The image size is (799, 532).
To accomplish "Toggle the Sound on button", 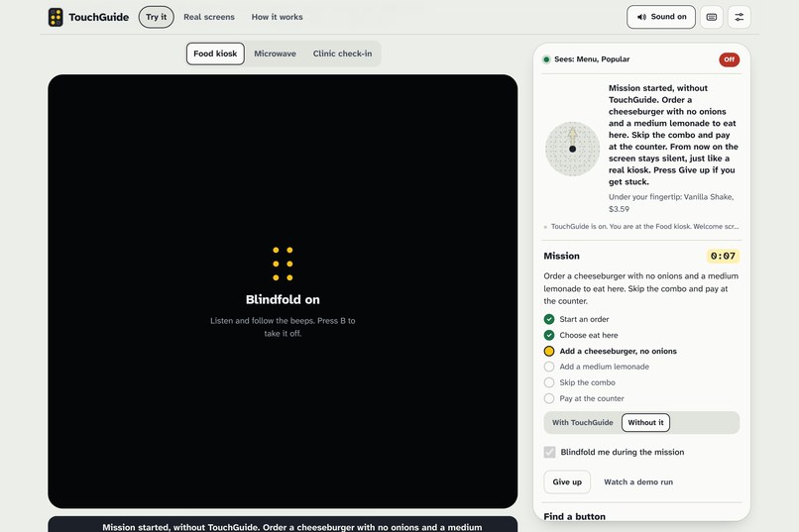I will (x=661, y=17).
